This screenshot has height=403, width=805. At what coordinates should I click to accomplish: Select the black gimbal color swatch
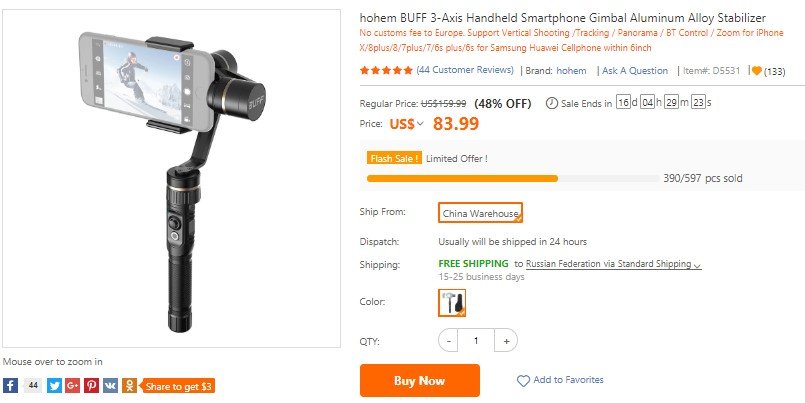pos(452,302)
